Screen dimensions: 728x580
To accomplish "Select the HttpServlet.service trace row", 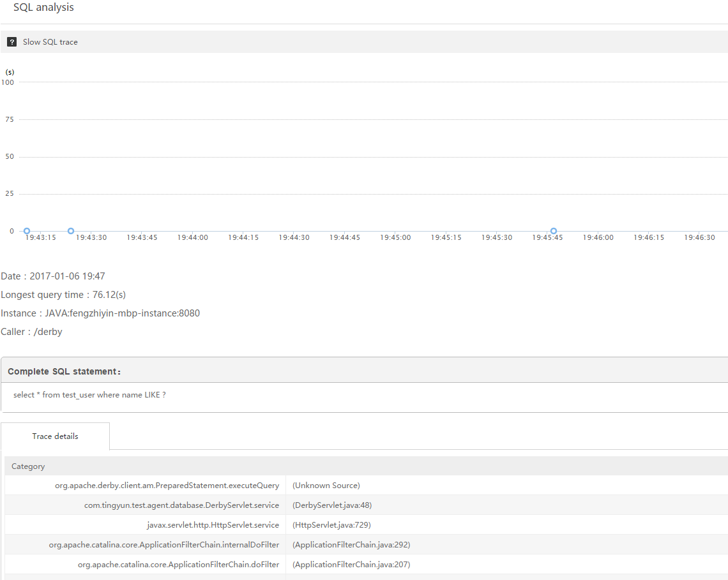I will point(213,525).
